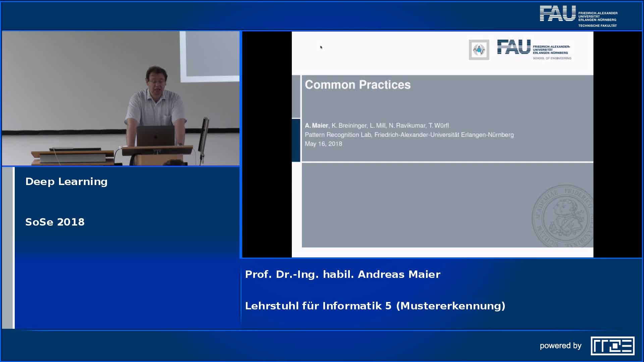Click author name 'A. Maier' on the slide
The height and width of the screenshot is (362, 644).
(x=316, y=125)
